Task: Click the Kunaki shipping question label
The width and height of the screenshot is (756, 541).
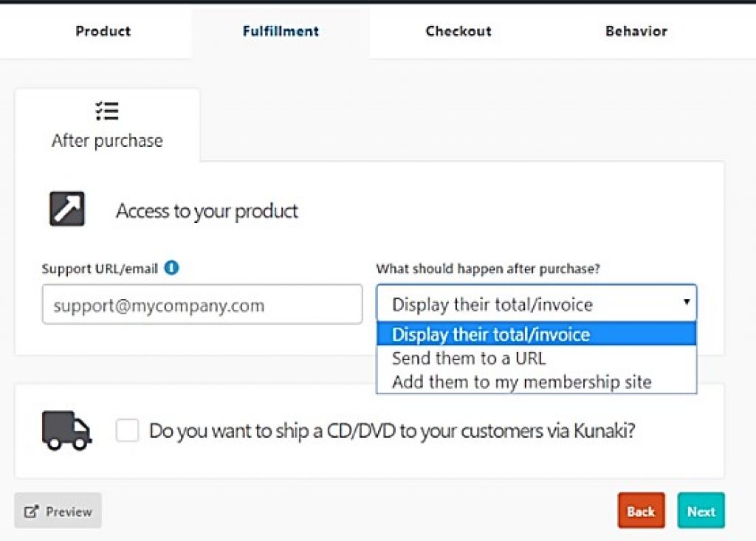Action: pyautogui.click(x=392, y=430)
